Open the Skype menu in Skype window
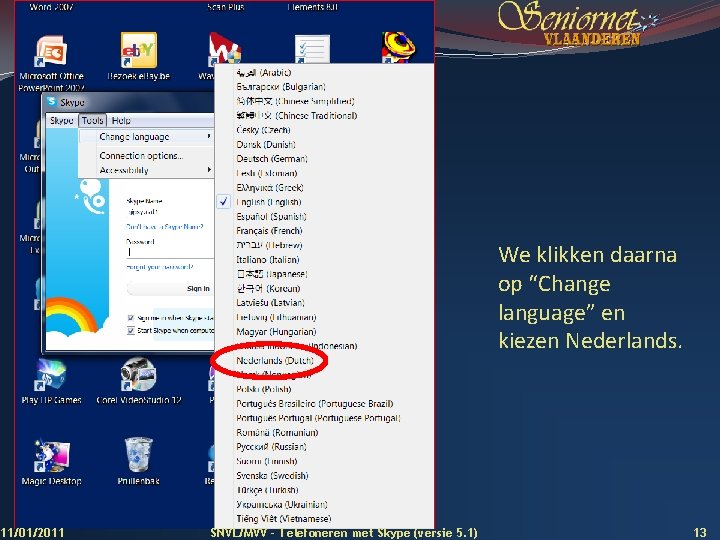The image size is (720, 540). pyautogui.click(x=62, y=120)
